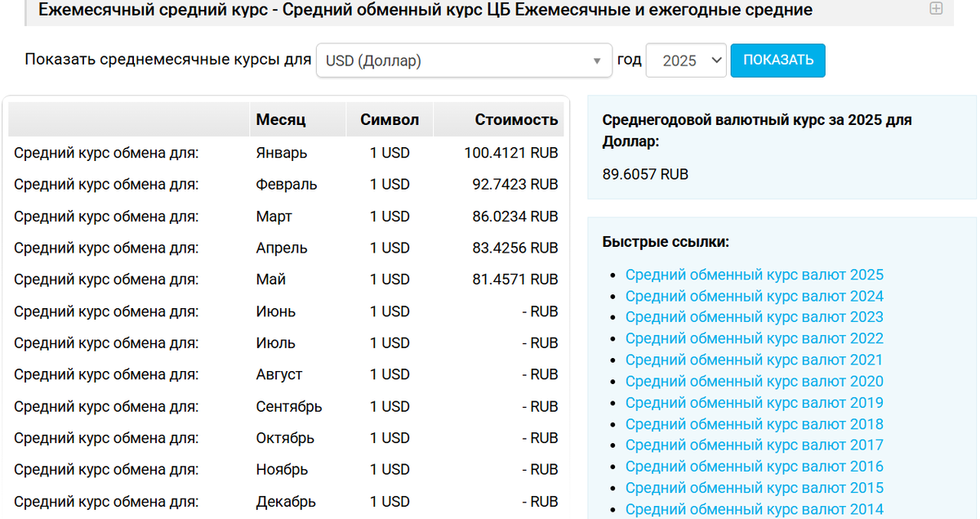Open Средний обменный курс валют 2014 link
Viewport: 980px width, 519px height.
754,508
